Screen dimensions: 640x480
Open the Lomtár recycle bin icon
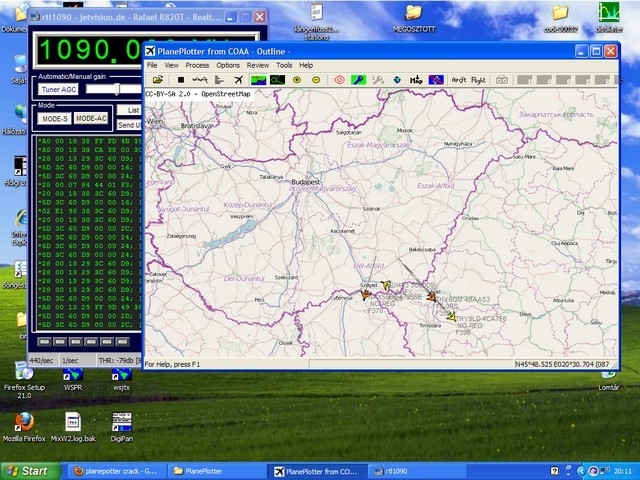609,380
